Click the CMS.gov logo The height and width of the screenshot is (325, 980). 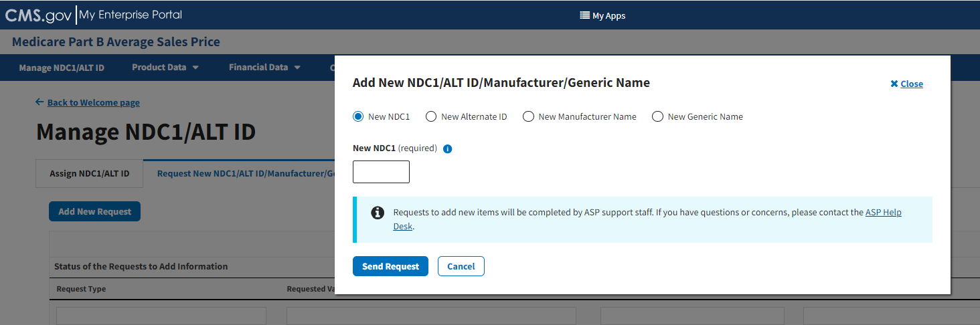click(x=38, y=15)
